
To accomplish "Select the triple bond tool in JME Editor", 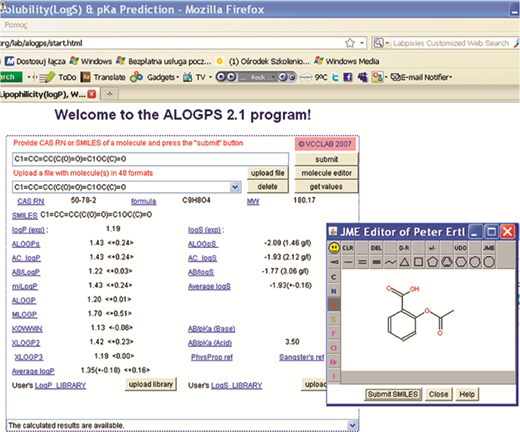I will (376, 262).
